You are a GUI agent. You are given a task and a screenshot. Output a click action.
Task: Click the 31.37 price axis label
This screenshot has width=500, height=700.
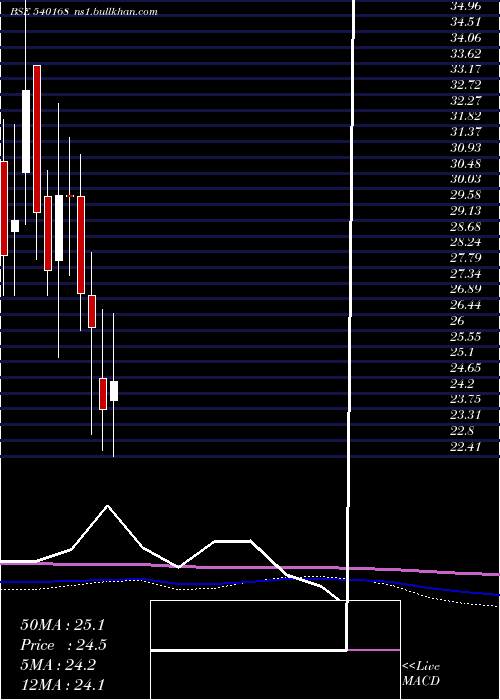tap(465, 132)
